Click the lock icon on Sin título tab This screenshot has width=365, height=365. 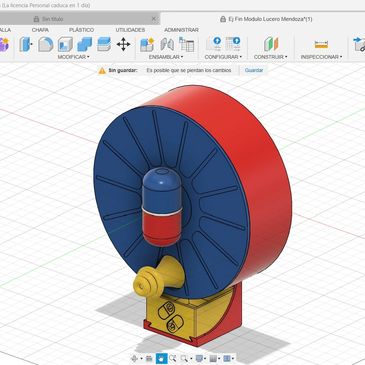[x=36, y=19]
